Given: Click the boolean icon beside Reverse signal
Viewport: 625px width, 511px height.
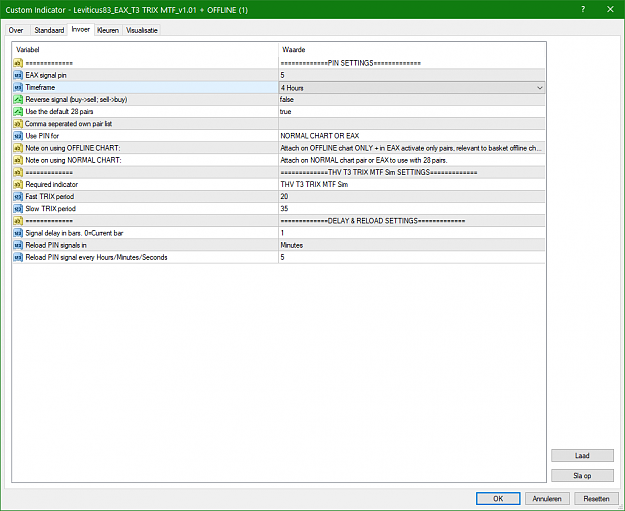Looking at the screenshot, I should coord(18,100).
